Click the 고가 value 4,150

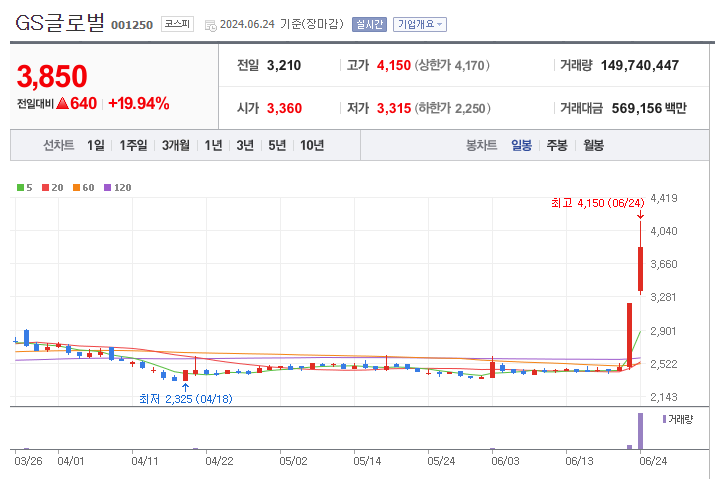[x=394, y=65]
